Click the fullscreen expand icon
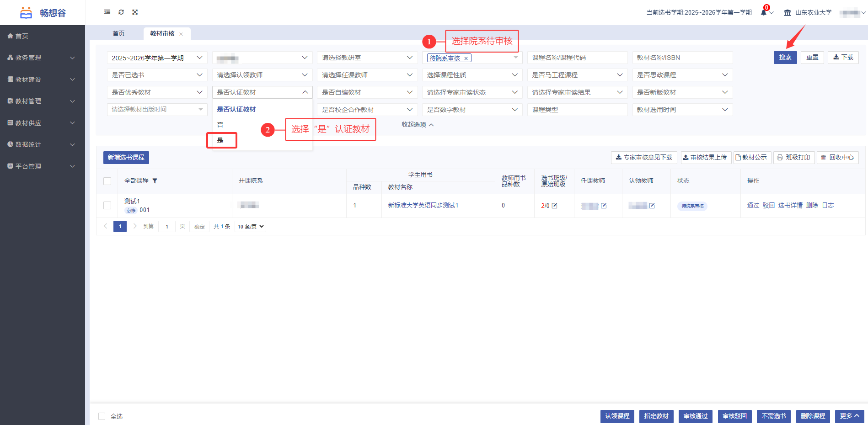Image resolution: width=868 pixels, height=425 pixels. [x=135, y=12]
